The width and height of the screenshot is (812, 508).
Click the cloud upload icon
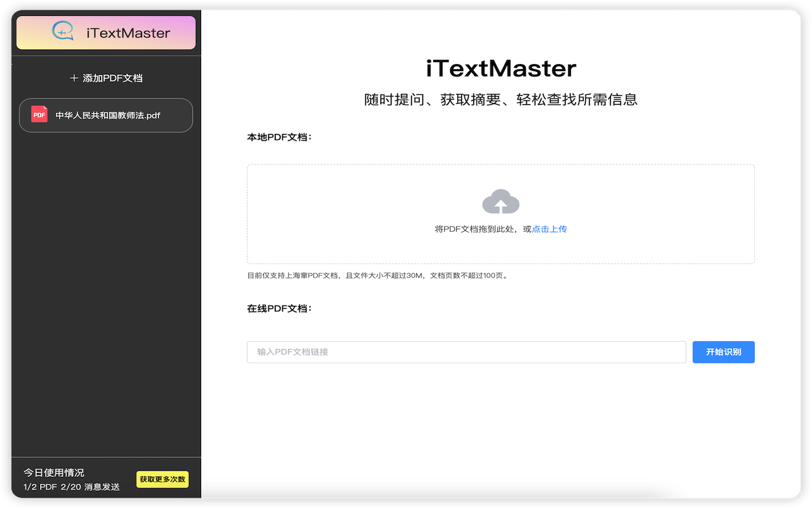point(501,202)
